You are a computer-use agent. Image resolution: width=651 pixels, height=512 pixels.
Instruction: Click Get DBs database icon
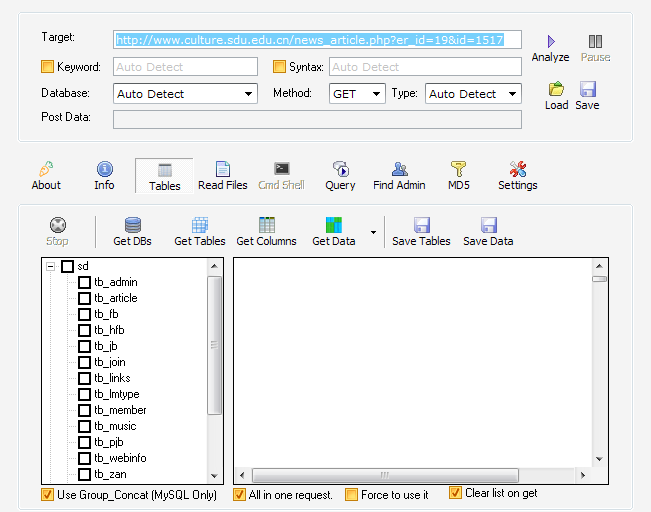(x=133, y=225)
